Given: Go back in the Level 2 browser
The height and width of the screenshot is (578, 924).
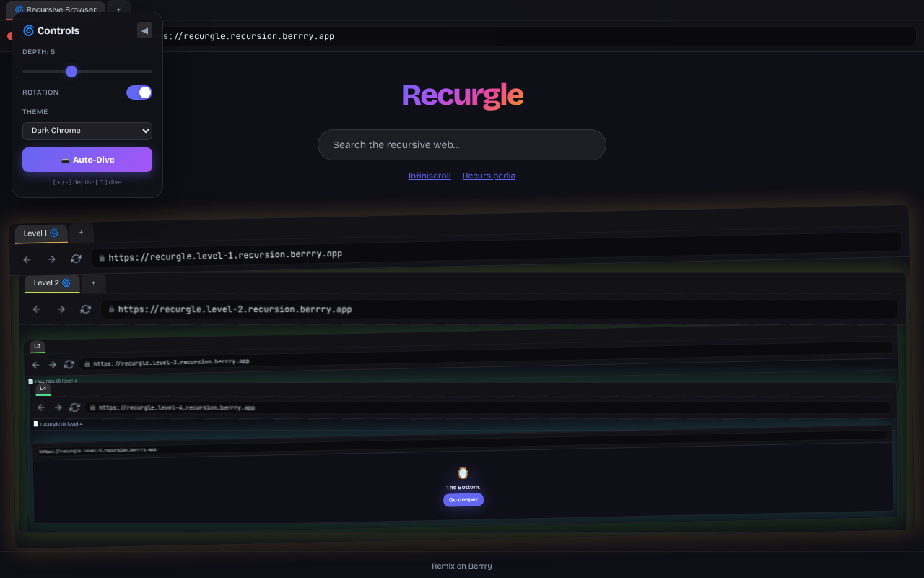Looking at the screenshot, I should tap(37, 309).
